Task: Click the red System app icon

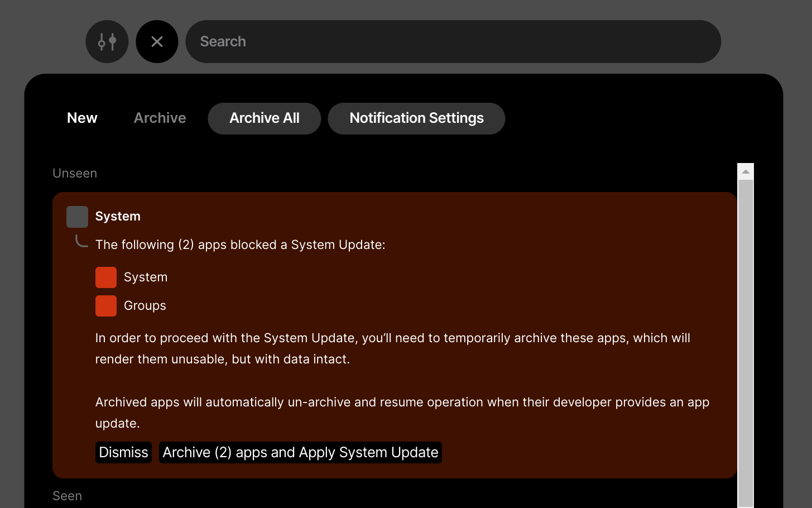Action: (x=106, y=277)
